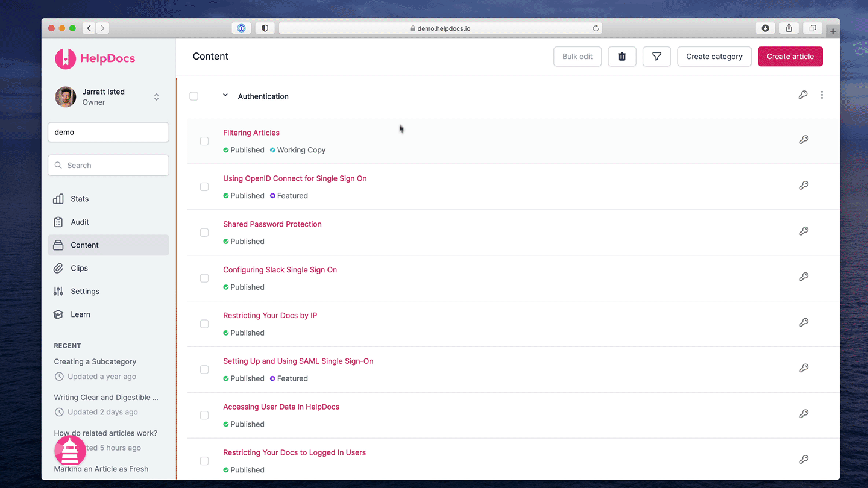868x488 pixels.
Task: Check the Restricting Your Docs by IP checkbox
Action: click(204, 324)
